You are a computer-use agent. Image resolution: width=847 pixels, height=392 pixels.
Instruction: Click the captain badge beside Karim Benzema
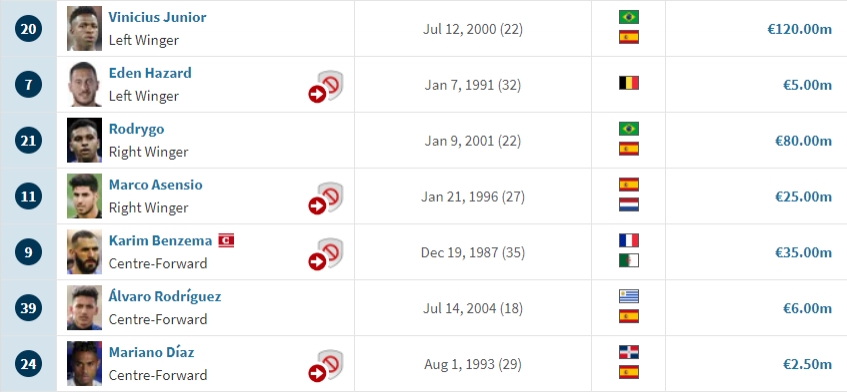(226, 240)
